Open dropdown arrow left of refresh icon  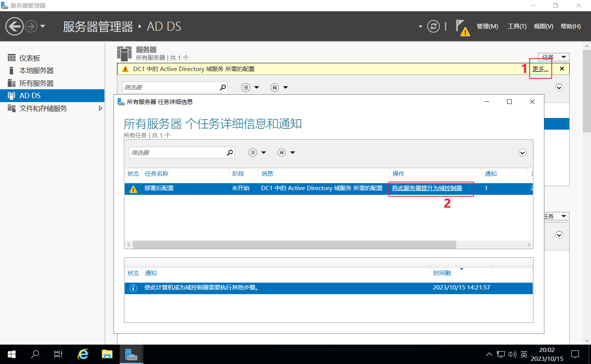click(420, 26)
